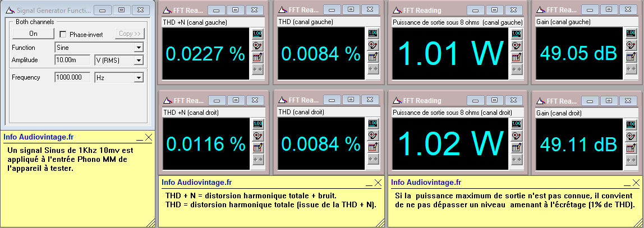
Task: Click the 0.0227 % THD +N reading
Action: click(x=205, y=54)
